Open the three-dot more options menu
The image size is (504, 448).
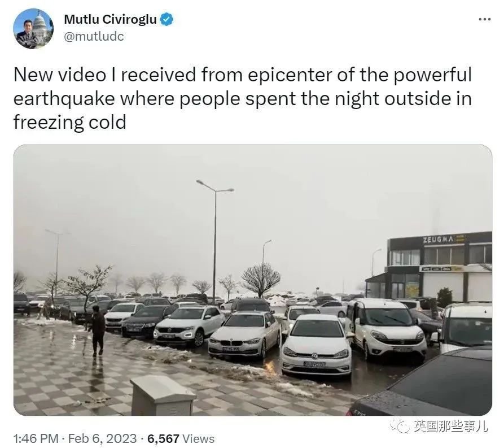[x=484, y=20]
